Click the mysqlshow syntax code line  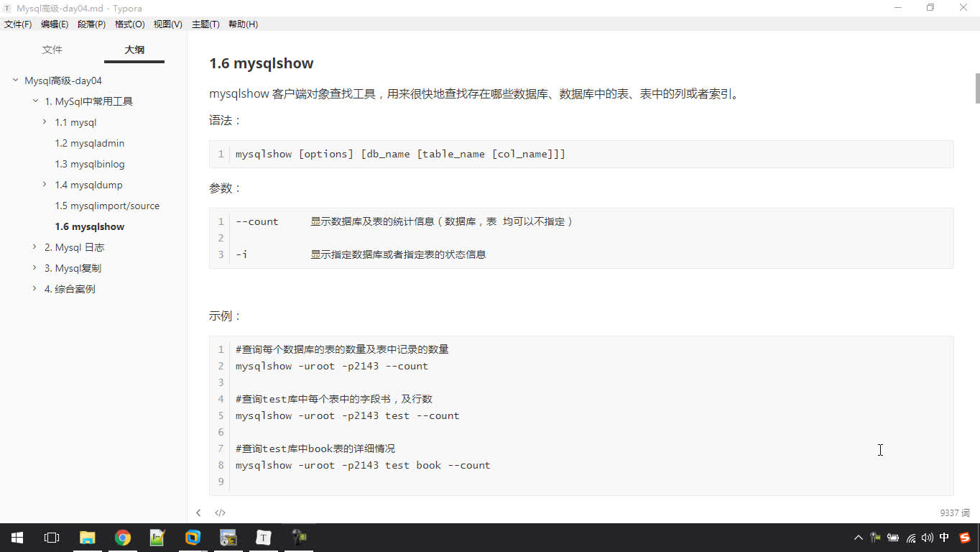click(x=400, y=154)
